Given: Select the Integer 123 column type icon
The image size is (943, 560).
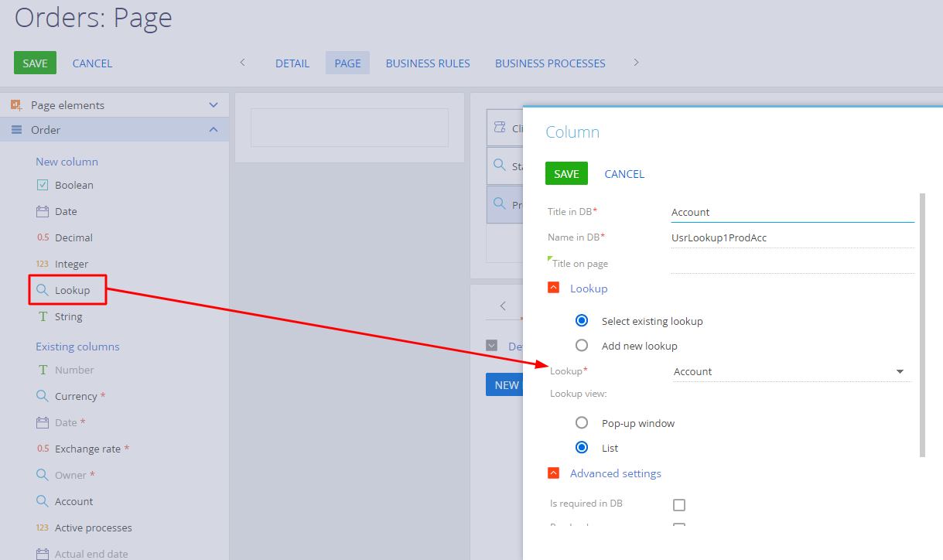Looking at the screenshot, I should [x=43, y=264].
